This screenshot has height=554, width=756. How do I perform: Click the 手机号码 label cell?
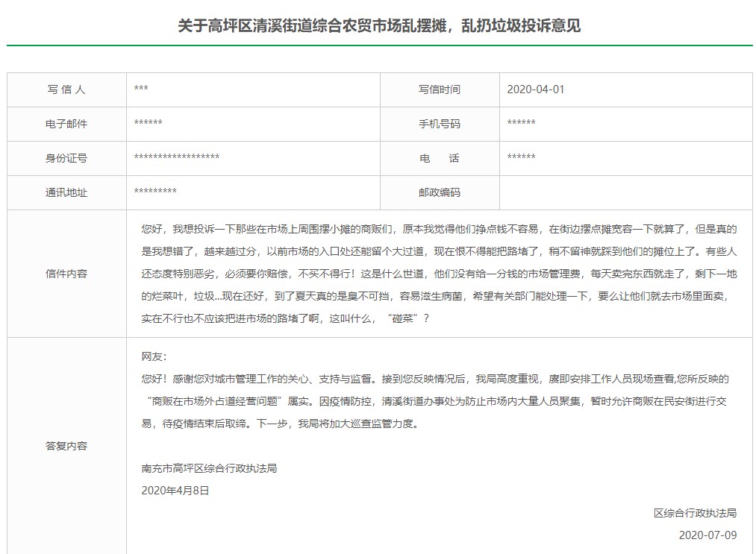pyautogui.click(x=439, y=124)
